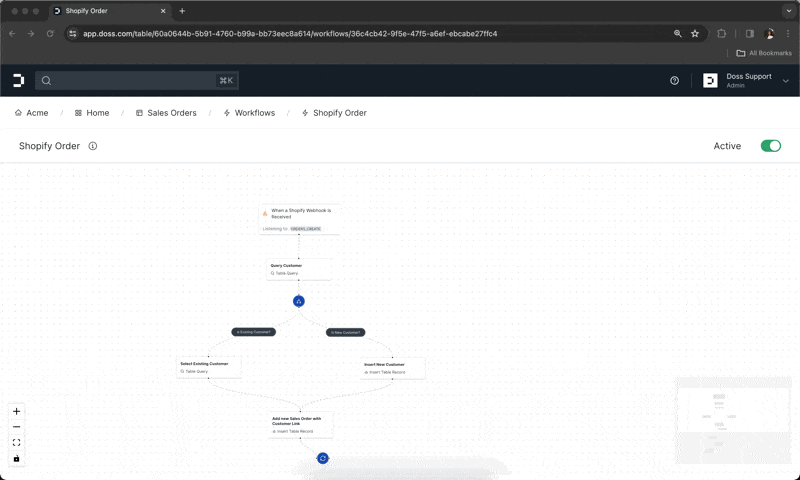Close the Shopify Order browser tab

163,11
